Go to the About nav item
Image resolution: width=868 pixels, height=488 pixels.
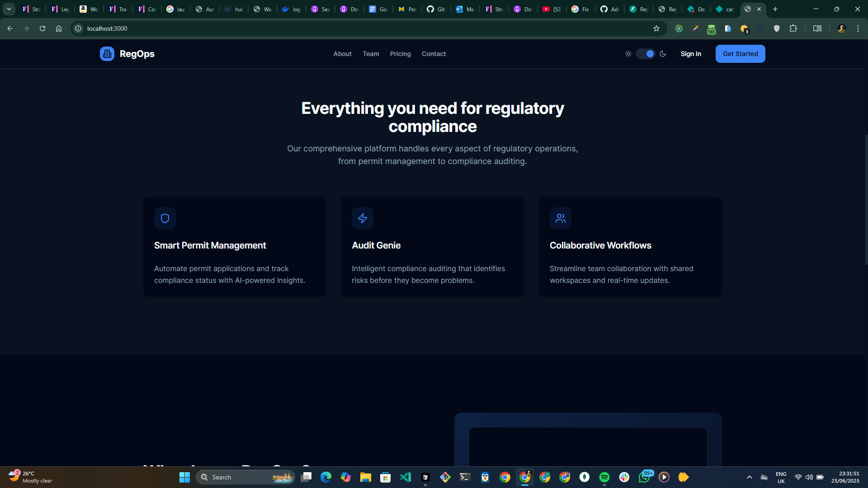point(342,54)
